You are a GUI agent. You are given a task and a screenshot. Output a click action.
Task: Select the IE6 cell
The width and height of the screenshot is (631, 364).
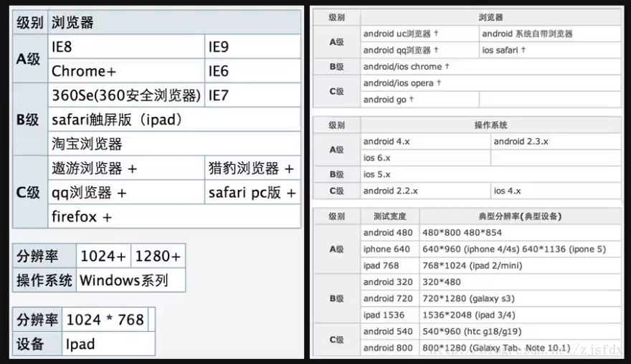tap(252, 71)
